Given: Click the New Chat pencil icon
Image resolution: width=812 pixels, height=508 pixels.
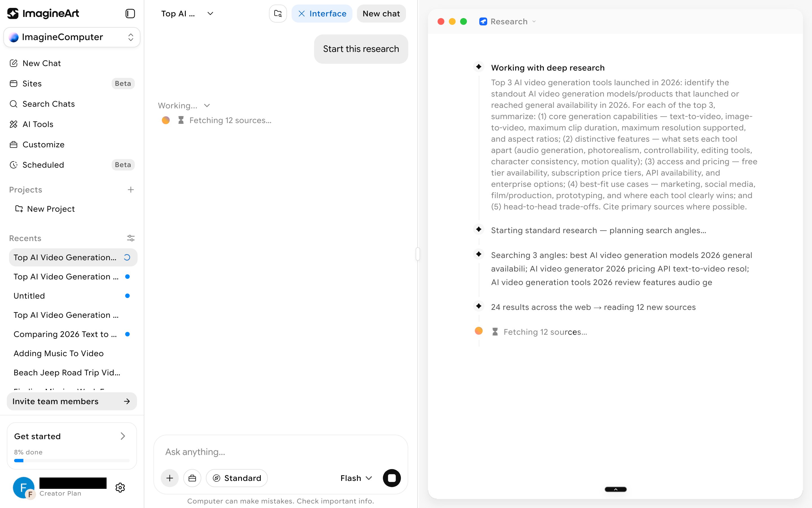Looking at the screenshot, I should 14,63.
